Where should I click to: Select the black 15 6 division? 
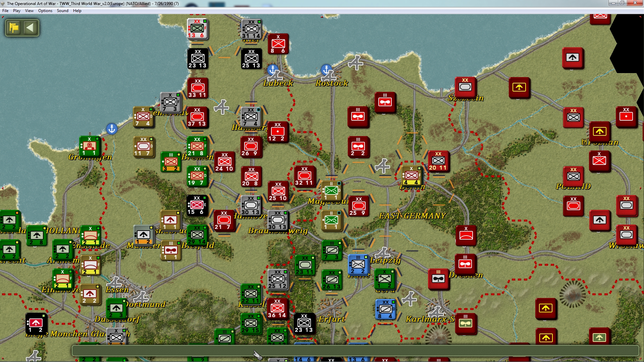coord(197,205)
